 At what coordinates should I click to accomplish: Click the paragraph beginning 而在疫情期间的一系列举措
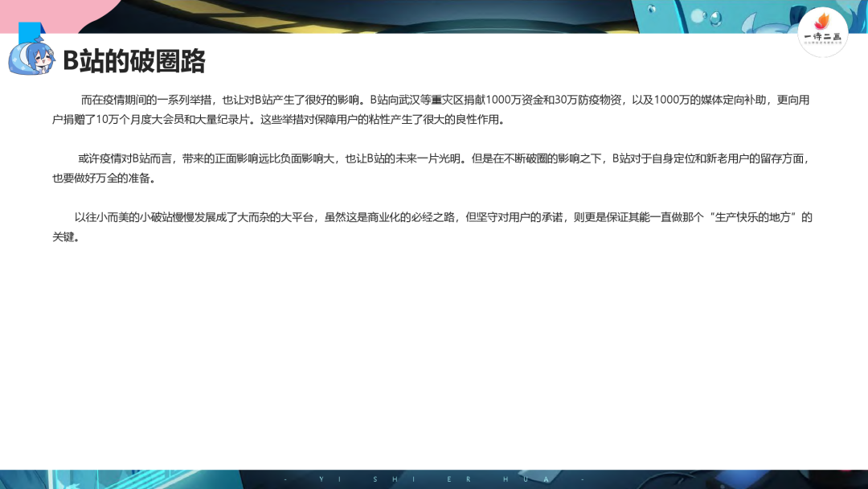pyautogui.click(x=432, y=109)
